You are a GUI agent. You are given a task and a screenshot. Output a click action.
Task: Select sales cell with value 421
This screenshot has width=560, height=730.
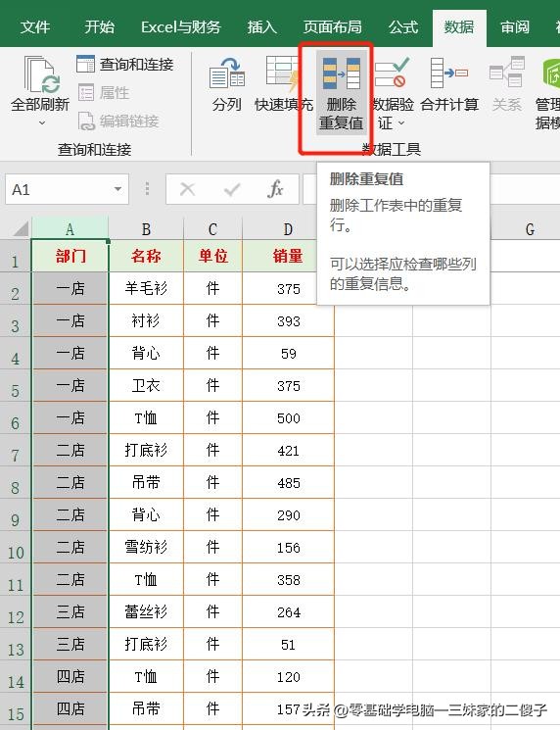(289, 450)
